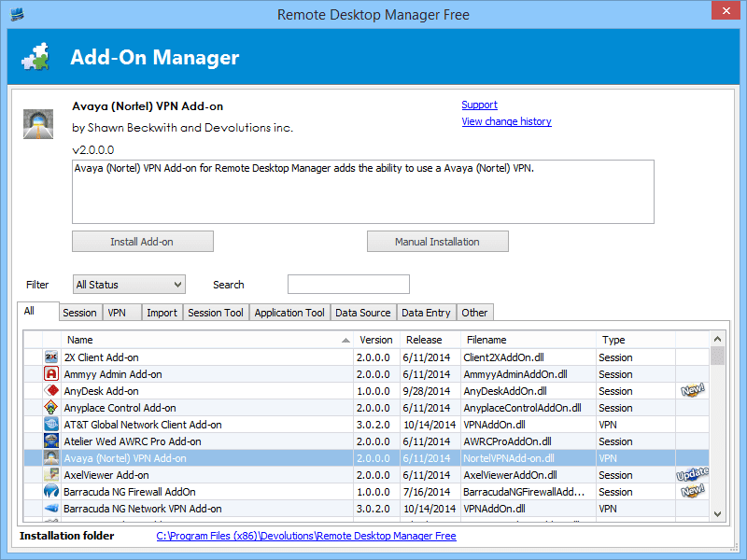Click the Barracuda NG Firewall AddOn icon

(51, 492)
